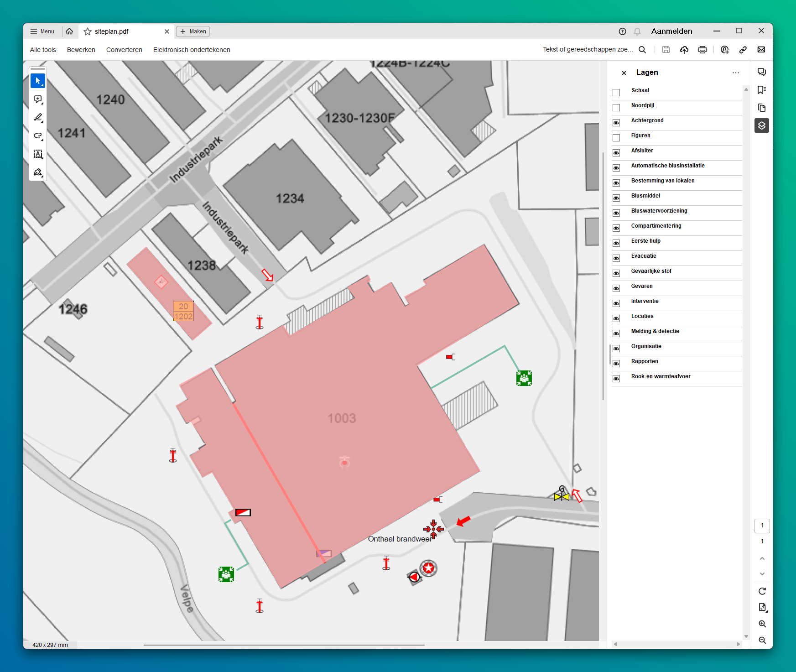Pick the freehand draw lasso tool

tap(38, 136)
